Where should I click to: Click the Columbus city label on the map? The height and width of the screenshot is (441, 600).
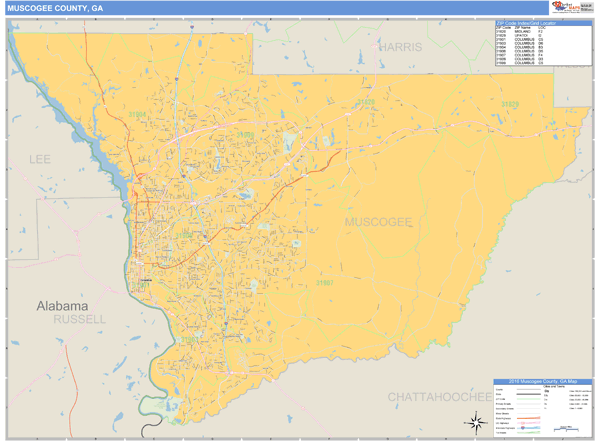[x=146, y=280]
